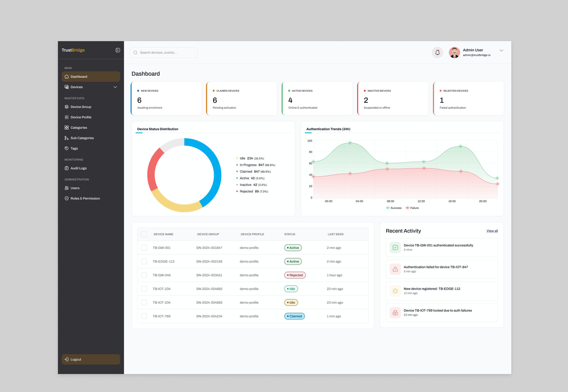The height and width of the screenshot is (392, 568).
Task: Click the search magnifier icon
Action: (135, 52)
